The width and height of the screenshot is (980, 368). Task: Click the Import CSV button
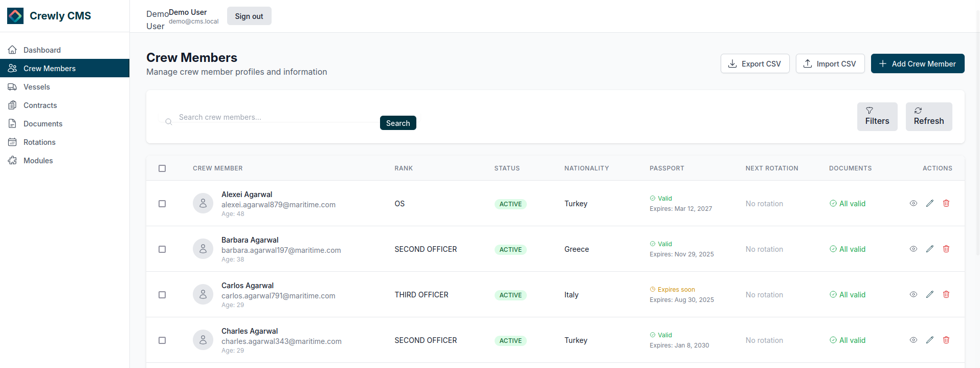pyautogui.click(x=830, y=64)
